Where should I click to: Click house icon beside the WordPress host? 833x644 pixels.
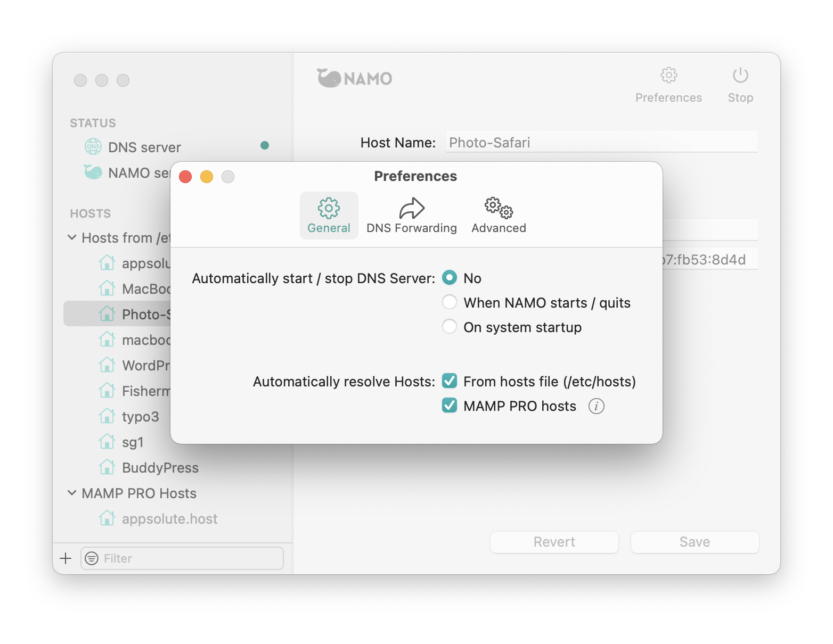click(x=107, y=365)
